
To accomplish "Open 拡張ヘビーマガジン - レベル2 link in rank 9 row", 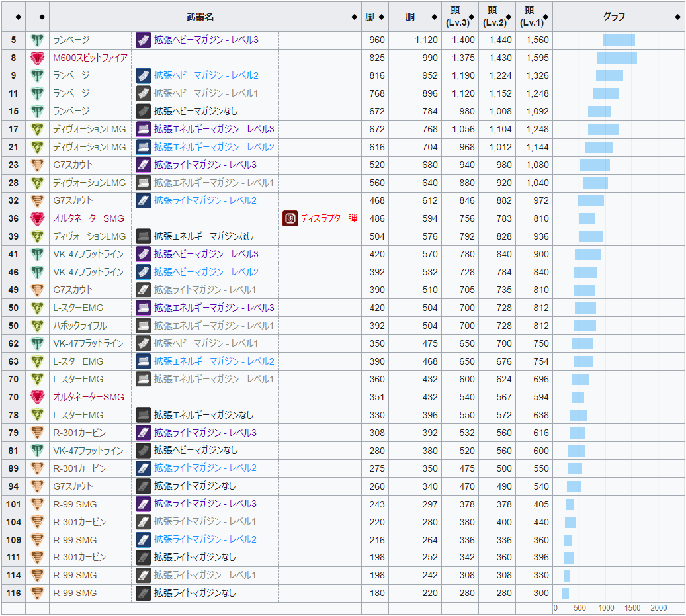I will (206, 75).
